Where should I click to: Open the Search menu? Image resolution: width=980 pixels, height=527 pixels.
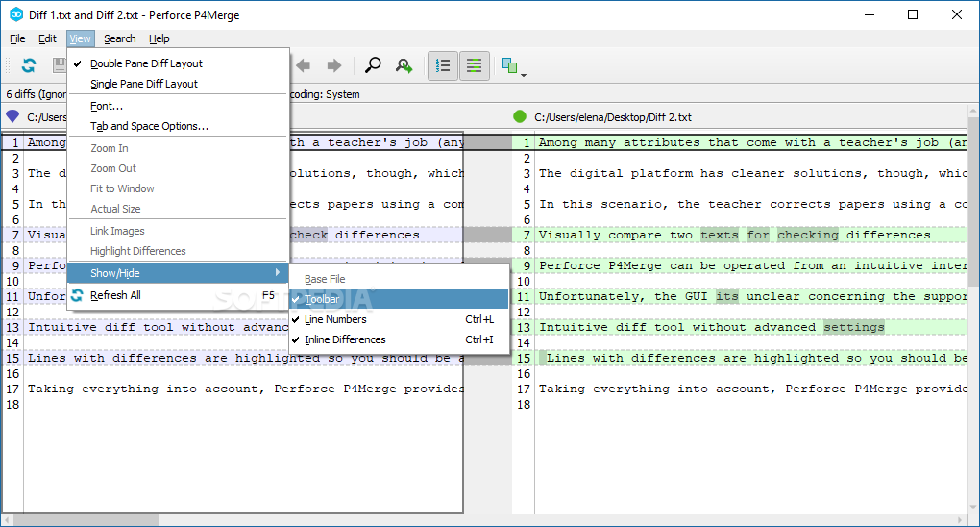click(120, 38)
